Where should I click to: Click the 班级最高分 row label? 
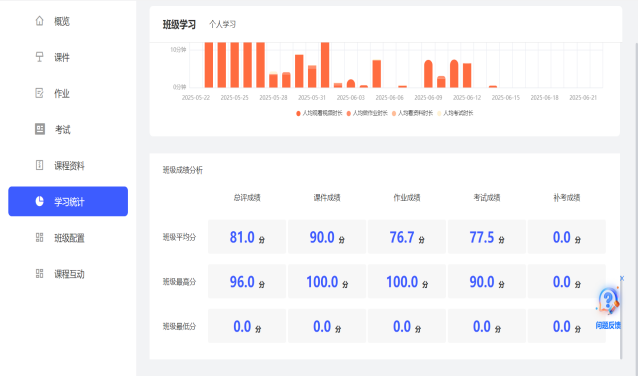click(179, 282)
